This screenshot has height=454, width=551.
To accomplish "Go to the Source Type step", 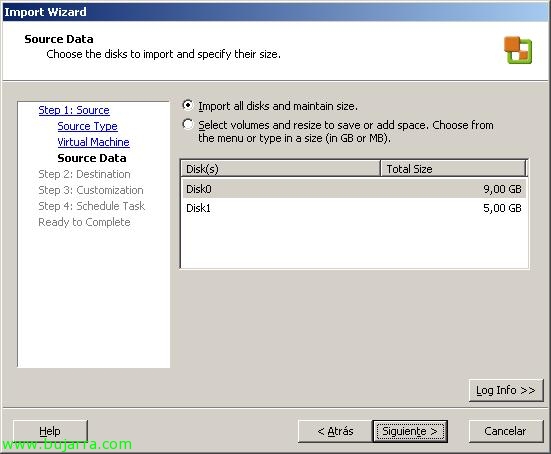I will pos(87,126).
